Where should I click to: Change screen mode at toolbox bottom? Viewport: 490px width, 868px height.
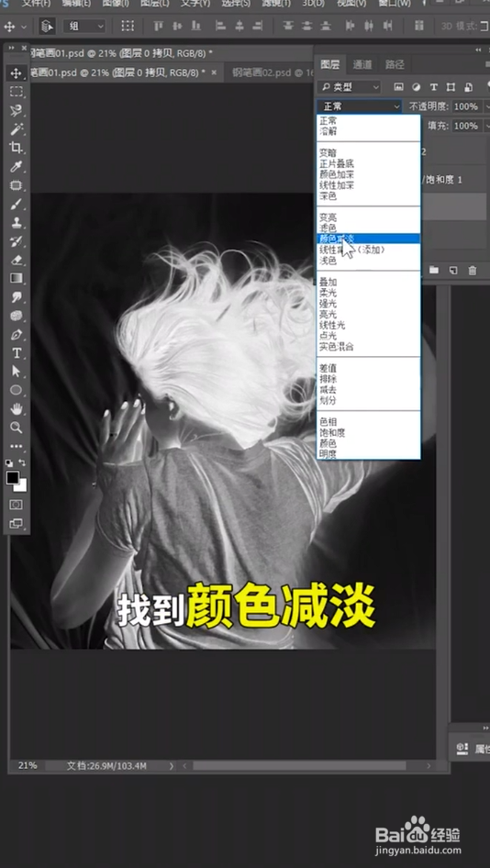(x=16, y=523)
